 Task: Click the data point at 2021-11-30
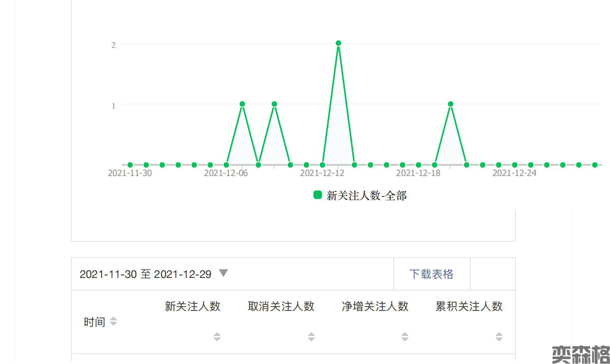point(130,165)
